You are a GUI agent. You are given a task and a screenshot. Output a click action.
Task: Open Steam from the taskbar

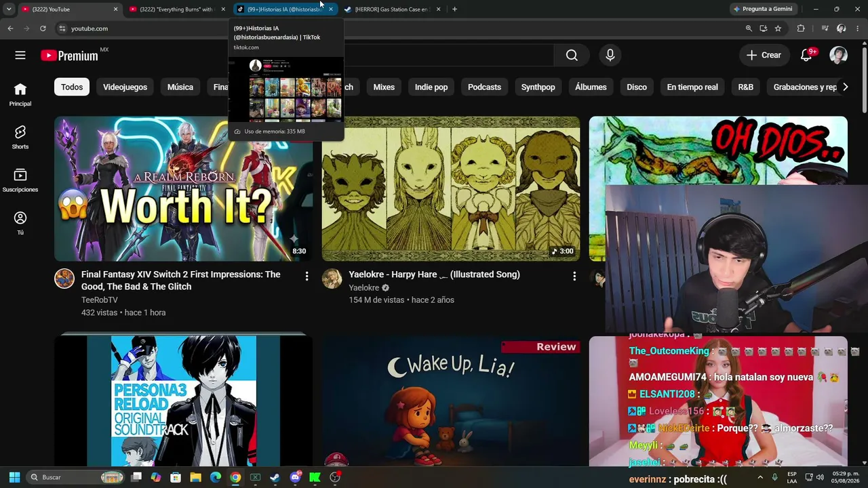275,477
